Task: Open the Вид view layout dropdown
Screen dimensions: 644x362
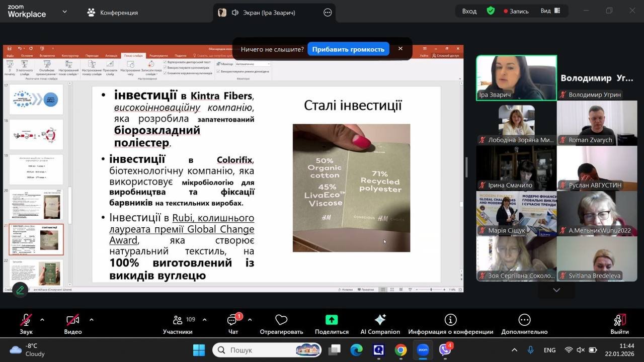Action: point(550,11)
